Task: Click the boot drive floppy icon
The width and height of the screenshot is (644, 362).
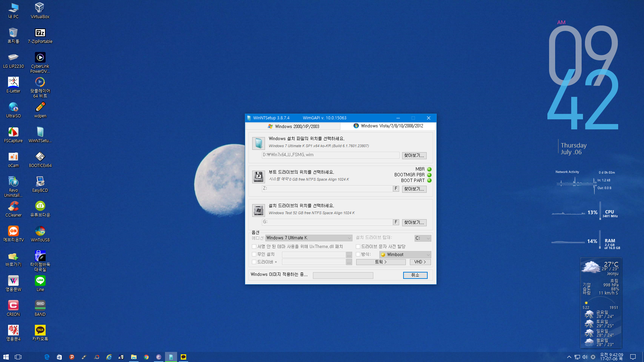Action: (259, 177)
